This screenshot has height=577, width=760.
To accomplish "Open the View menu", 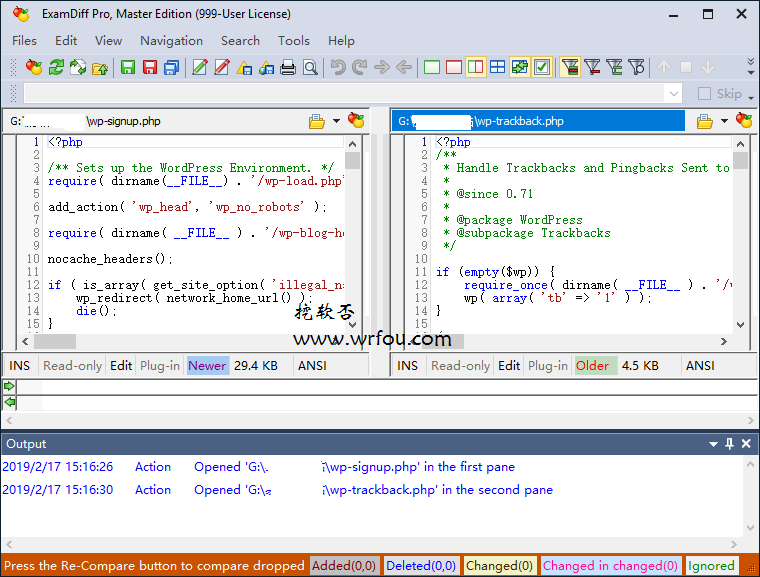I will pos(108,41).
